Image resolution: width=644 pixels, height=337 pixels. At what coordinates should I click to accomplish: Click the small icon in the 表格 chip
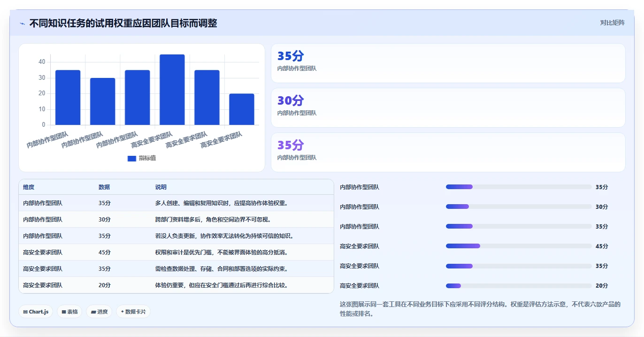point(64,312)
